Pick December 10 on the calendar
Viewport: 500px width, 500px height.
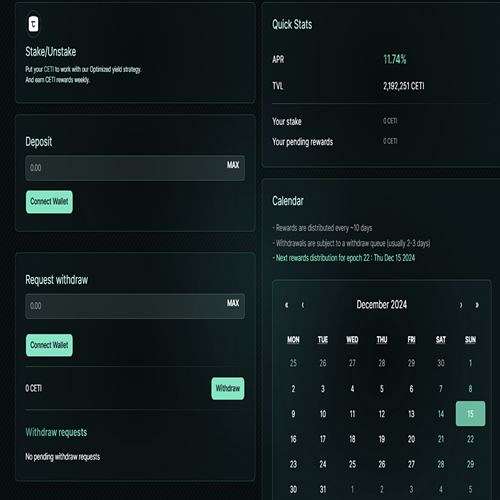(x=323, y=414)
